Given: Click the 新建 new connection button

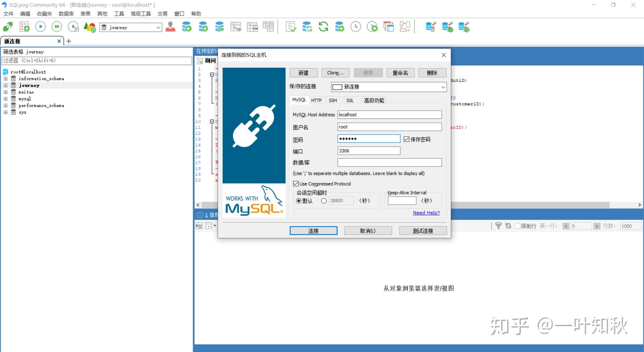Looking at the screenshot, I should click(x=304, y=73).
